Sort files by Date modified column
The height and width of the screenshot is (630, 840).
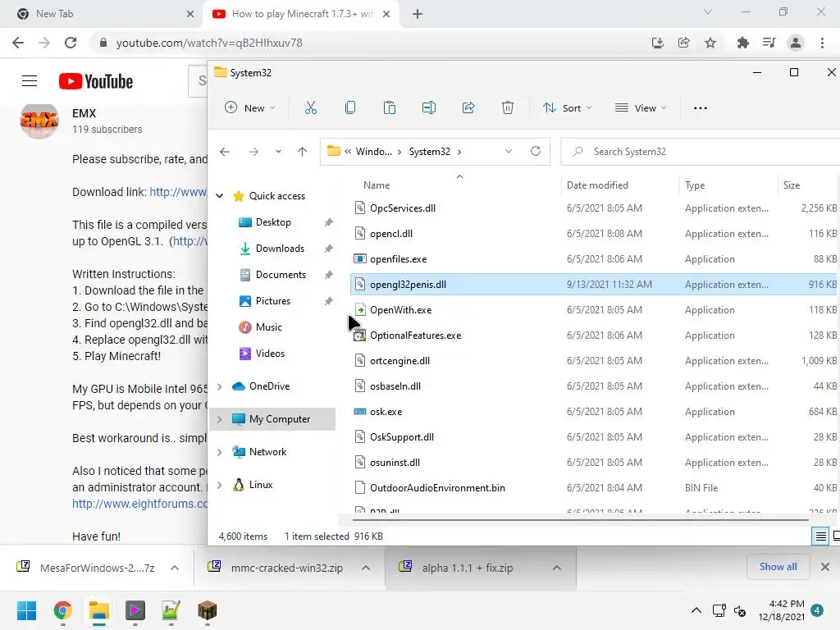point(597,185)
